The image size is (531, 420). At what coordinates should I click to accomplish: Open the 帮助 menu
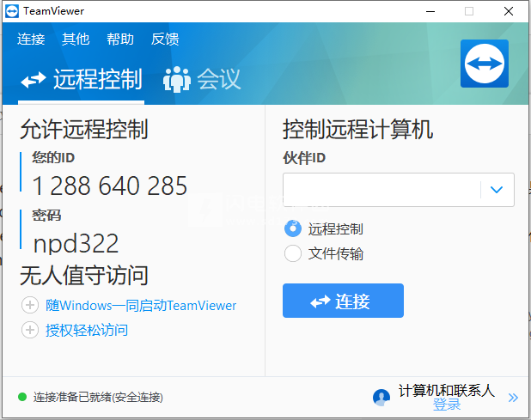coord(120,40)
